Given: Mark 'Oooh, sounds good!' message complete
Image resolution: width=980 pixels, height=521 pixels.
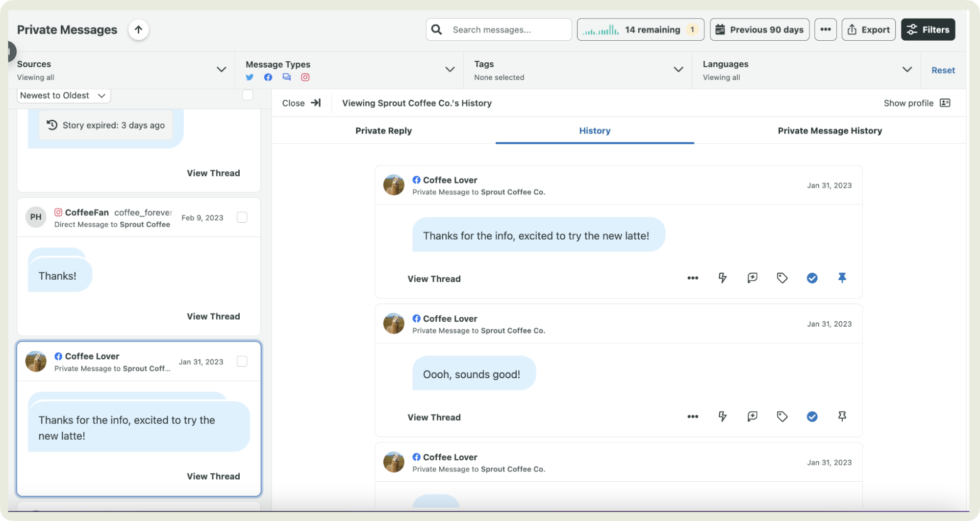Looking at the screenshot, I should [x=812, y=417].
